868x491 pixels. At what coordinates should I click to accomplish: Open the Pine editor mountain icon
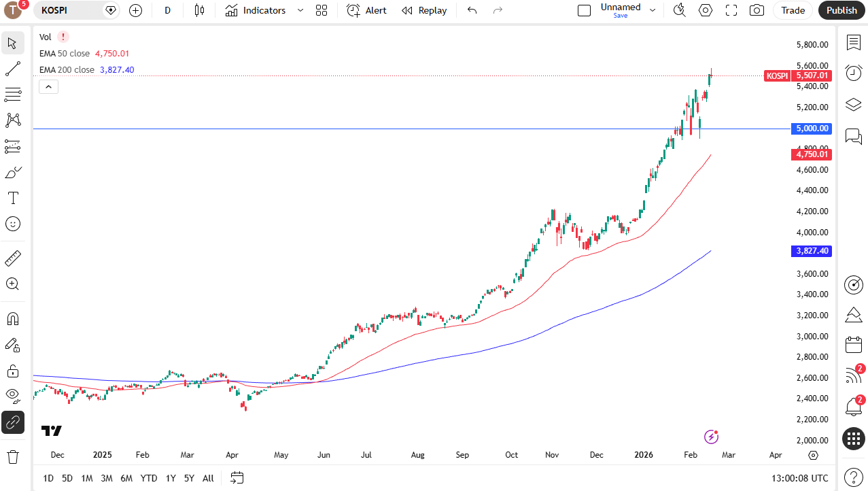(x=854, y=315)
